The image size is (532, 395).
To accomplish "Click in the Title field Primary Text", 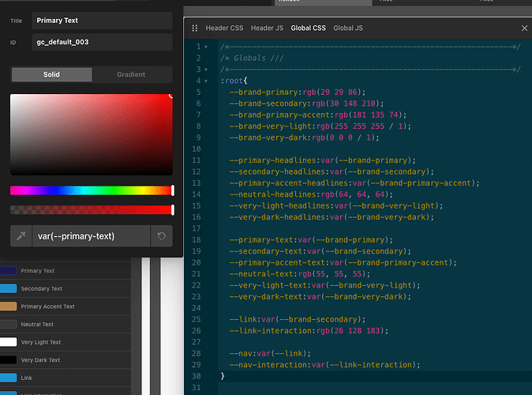I will [102, 21].
